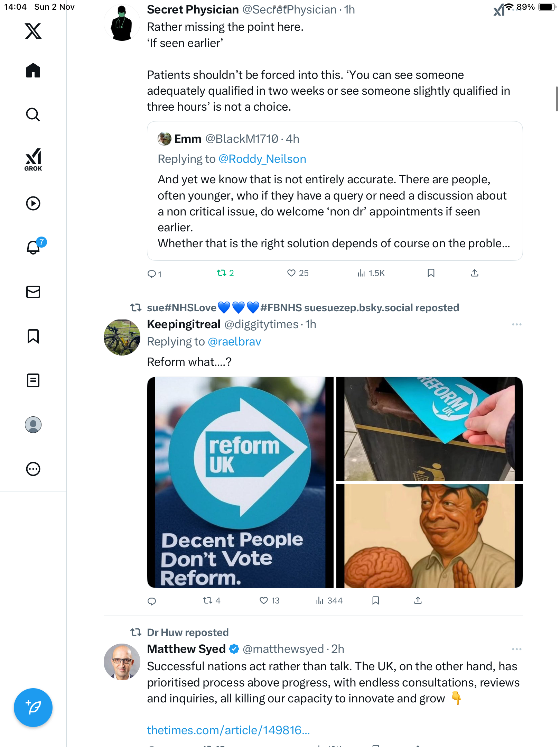The image size is (560, 747).
Task: Open the Decent People Don't Vote Reform image
Action: pos(240,482)
